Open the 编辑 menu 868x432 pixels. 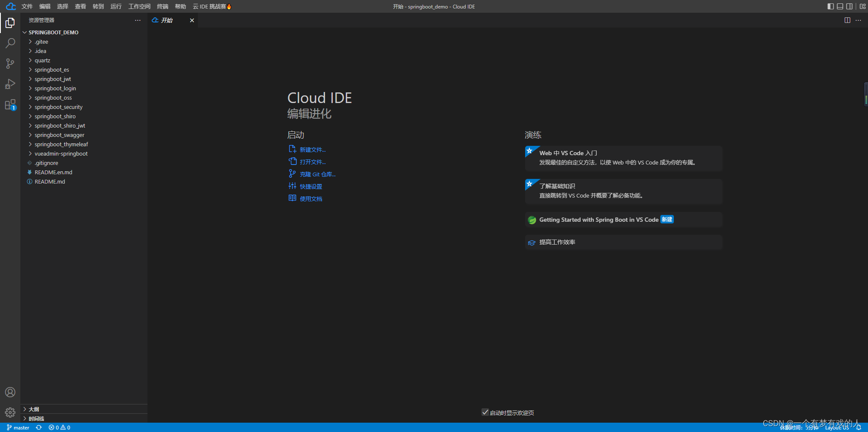click(x=45, y=6)
